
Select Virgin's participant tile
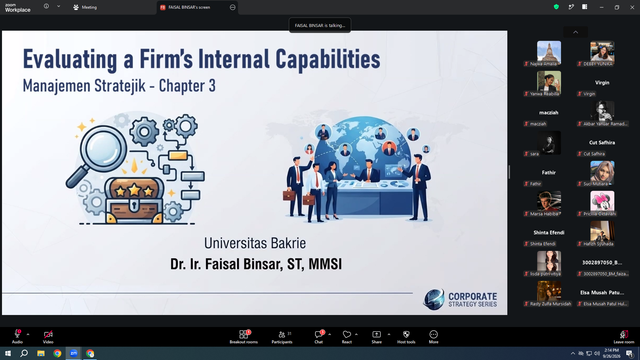coord(602,84)
